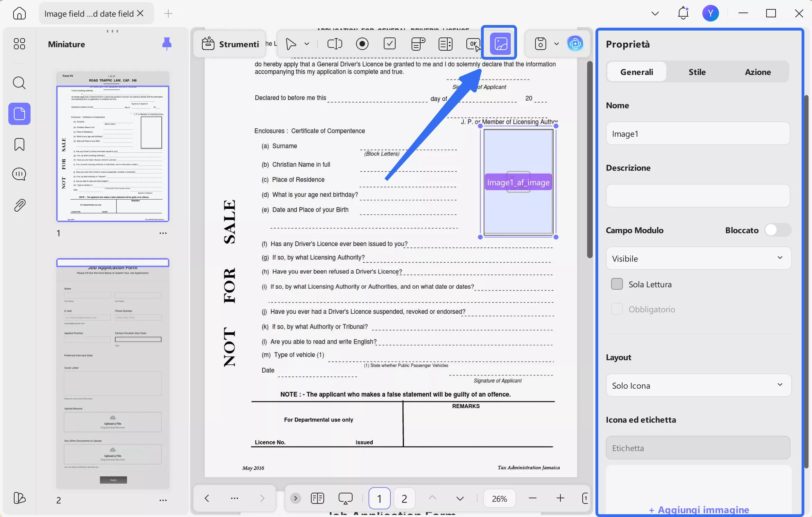Click the 26% zoom level box

(499, 499)
